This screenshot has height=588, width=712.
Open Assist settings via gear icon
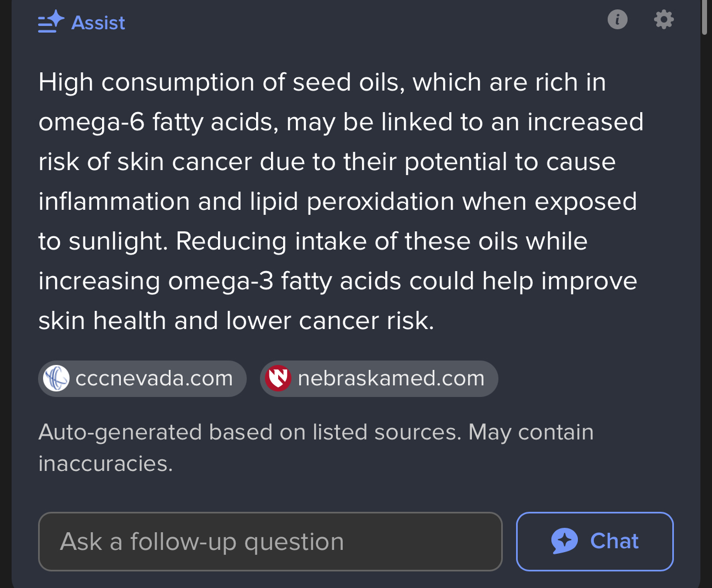tap(664, 19)
